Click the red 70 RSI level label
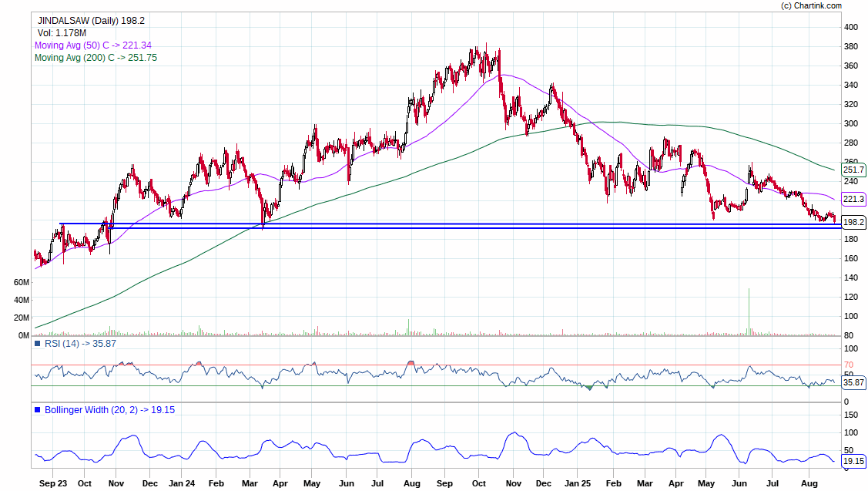 pyautogui.click(x=849, y=365)
